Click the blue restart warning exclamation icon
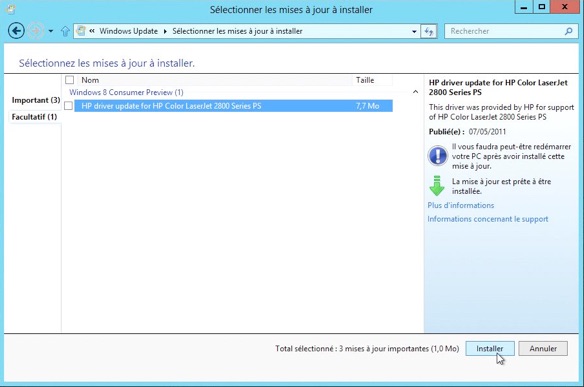The height and width of the screenshot is (387, 584). pos(437,155)
